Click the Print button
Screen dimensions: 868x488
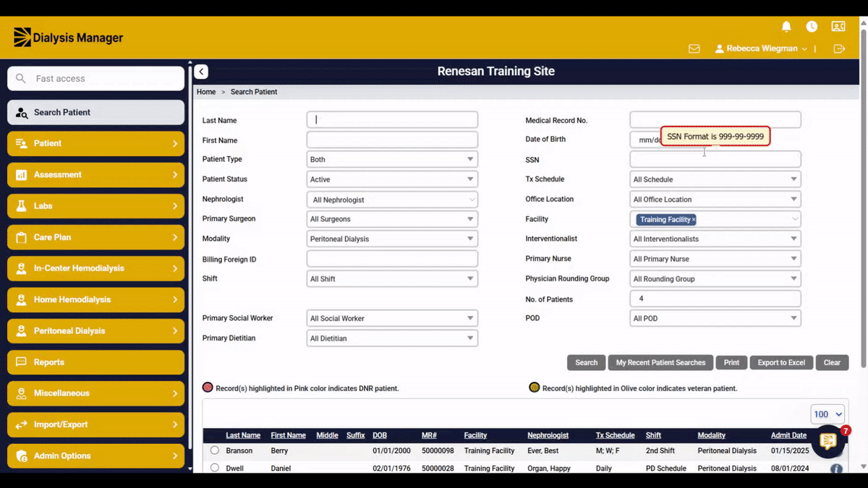pyautogui.click(x=731, y=363)
